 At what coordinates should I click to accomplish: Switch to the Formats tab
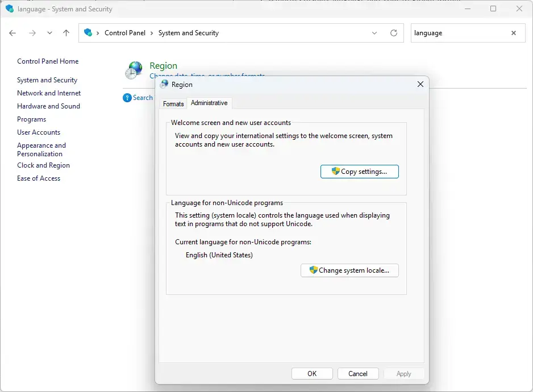coord(173,104)
